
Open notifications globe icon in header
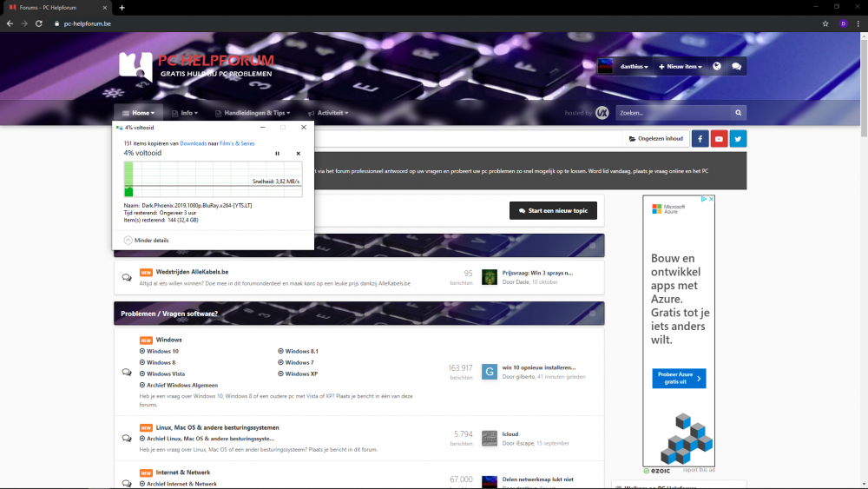pos(717,67)
